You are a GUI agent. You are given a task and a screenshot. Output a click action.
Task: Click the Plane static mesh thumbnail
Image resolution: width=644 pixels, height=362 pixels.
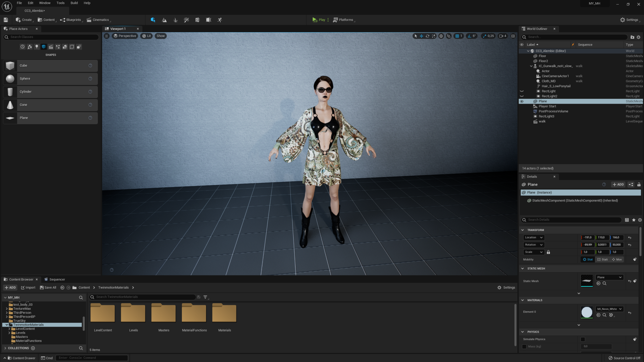click(x=587, y=281)
